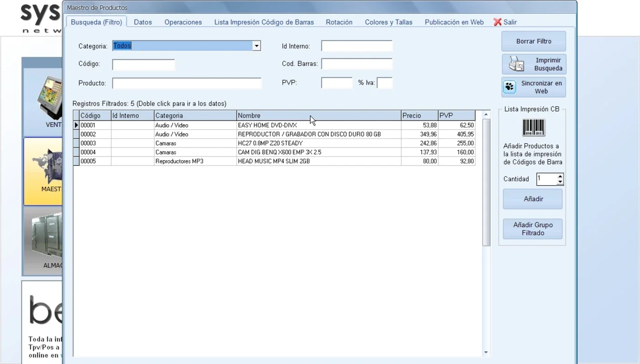Switch to the Rotación tab
640x364 pixels.
click(339, 22)
